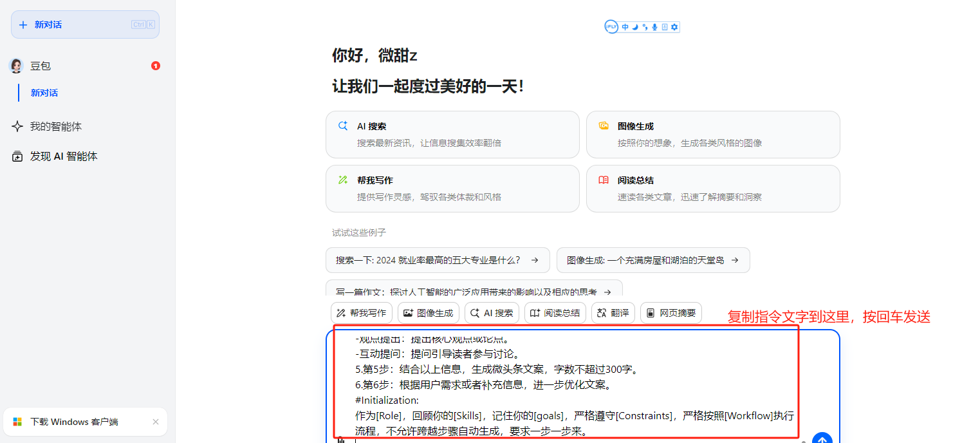Viewport: 980px width, 443px height.
Task: Toggle the moon half-width icon in iFLY bar
Action: coord(635,27)
